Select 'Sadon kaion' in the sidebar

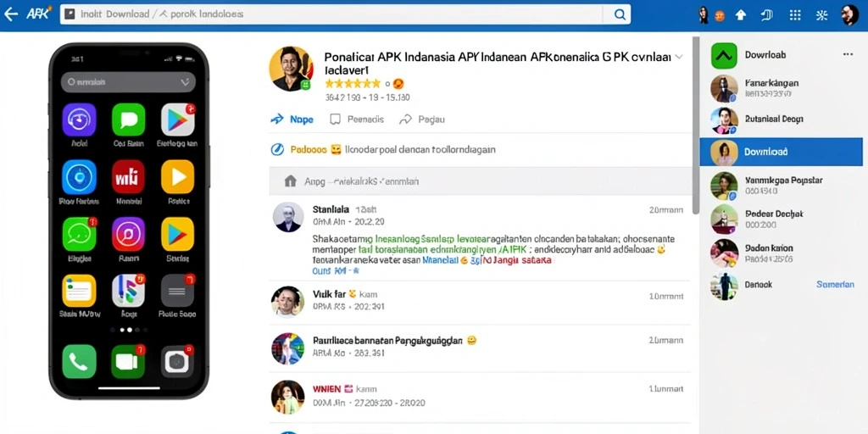point(781,253)
